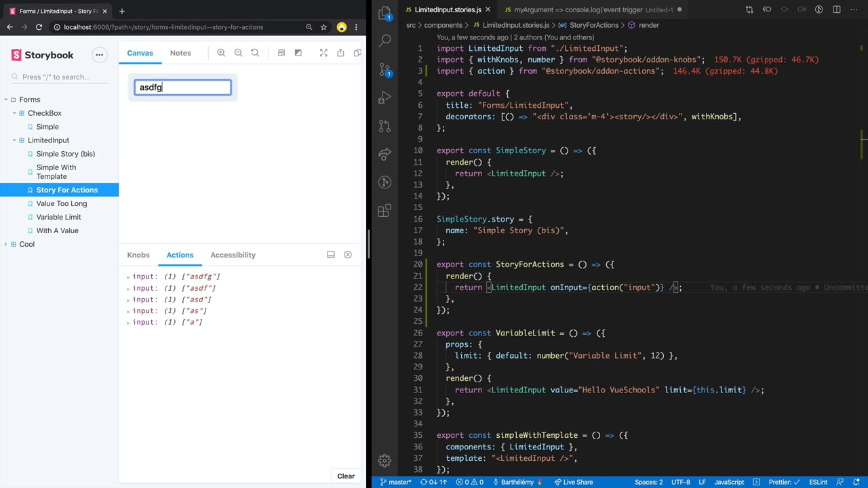Focus the Storybook search field
The width and height of the screenshot is (868, 488).
(59, 77)
